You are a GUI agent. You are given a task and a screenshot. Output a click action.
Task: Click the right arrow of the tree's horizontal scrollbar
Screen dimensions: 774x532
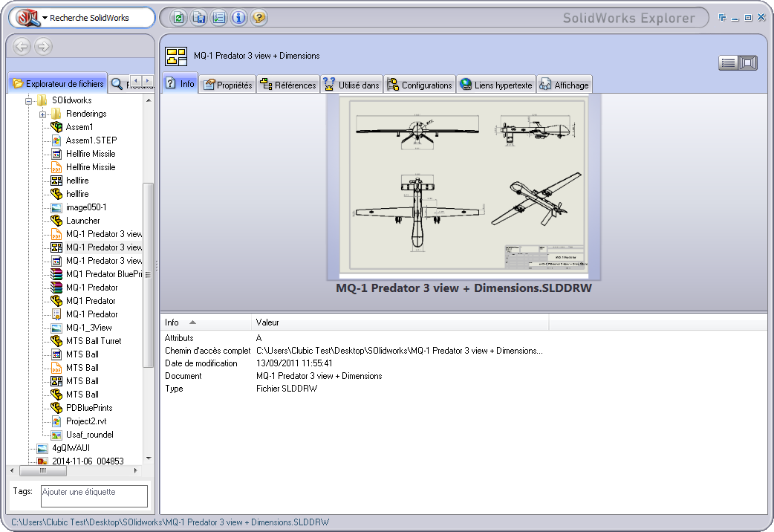tap(136, 471)
